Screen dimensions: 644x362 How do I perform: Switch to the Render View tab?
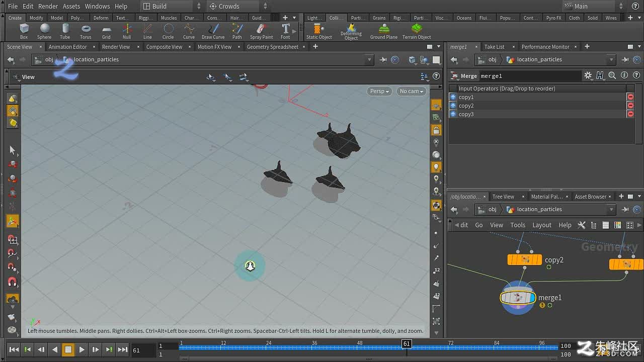[116, 47]
